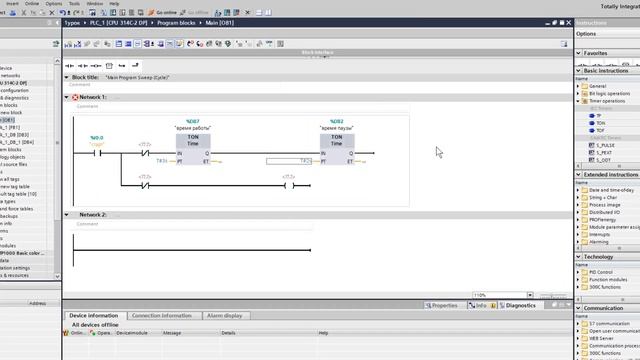Open the Tools menu
The height and width of the screenshot is (360, 640).
(x=74, y=3)
